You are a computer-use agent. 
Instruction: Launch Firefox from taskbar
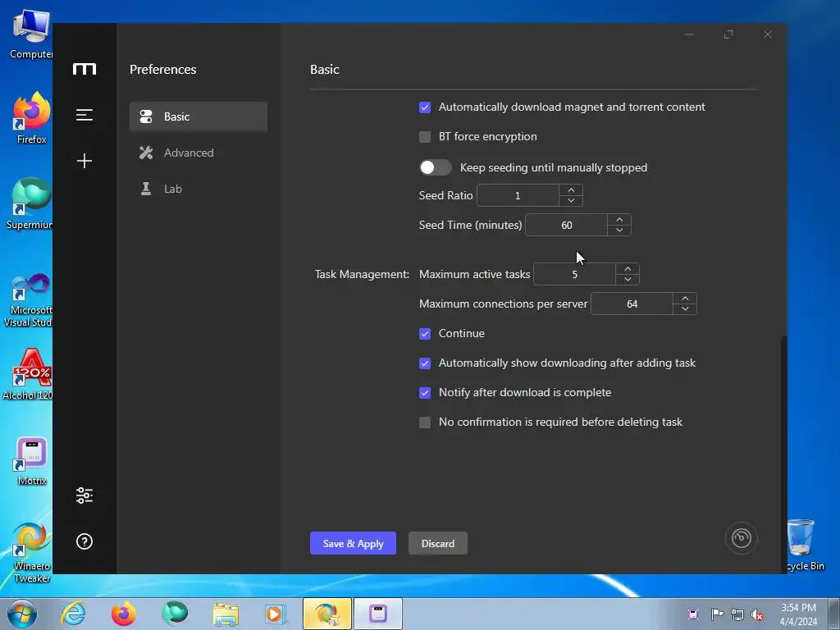coord(123,614)
